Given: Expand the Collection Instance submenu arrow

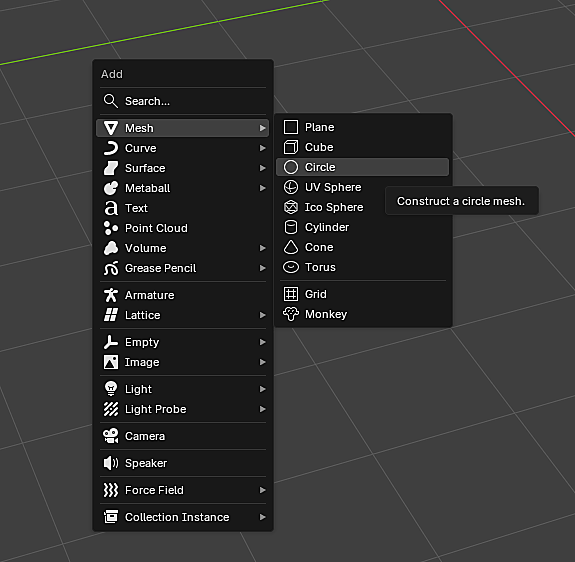Looking at the screenshot, I should click(x=263, y=517).
